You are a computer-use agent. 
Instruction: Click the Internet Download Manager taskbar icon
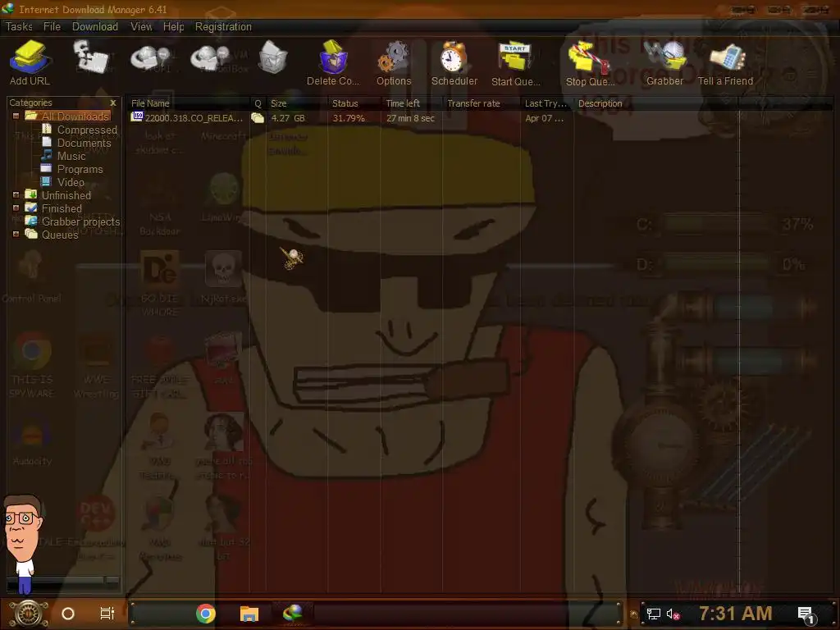click(x=293, y=612)
